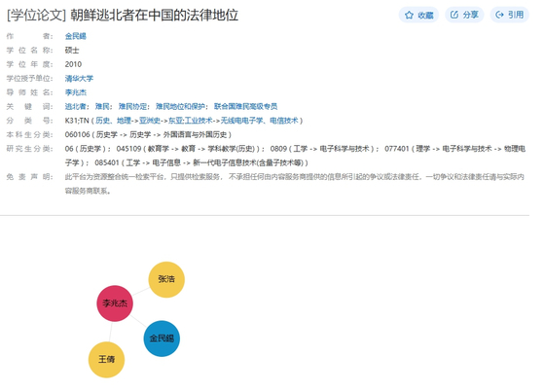Select keyword 难民
Image resolution: width=544 pixels, height=392 pixels.
pos(102,106)
